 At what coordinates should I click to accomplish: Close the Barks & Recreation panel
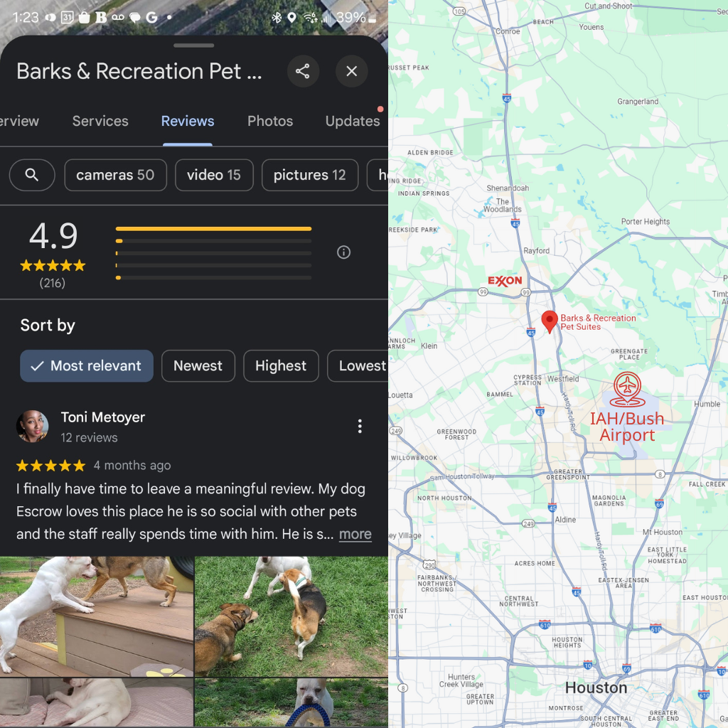click(351, 71)
